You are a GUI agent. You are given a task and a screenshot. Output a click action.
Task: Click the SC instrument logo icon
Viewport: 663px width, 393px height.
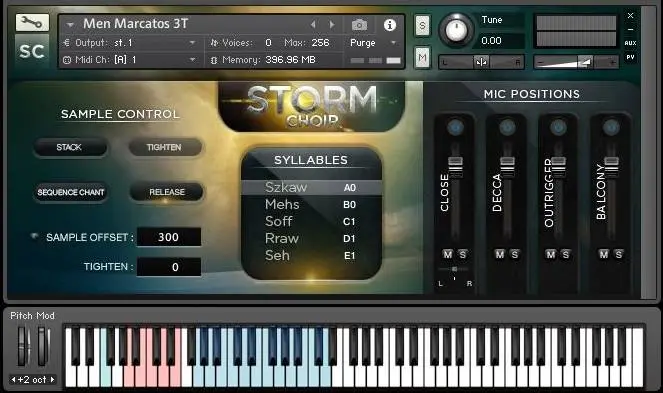pyautogui.click(x=32, y=51)
